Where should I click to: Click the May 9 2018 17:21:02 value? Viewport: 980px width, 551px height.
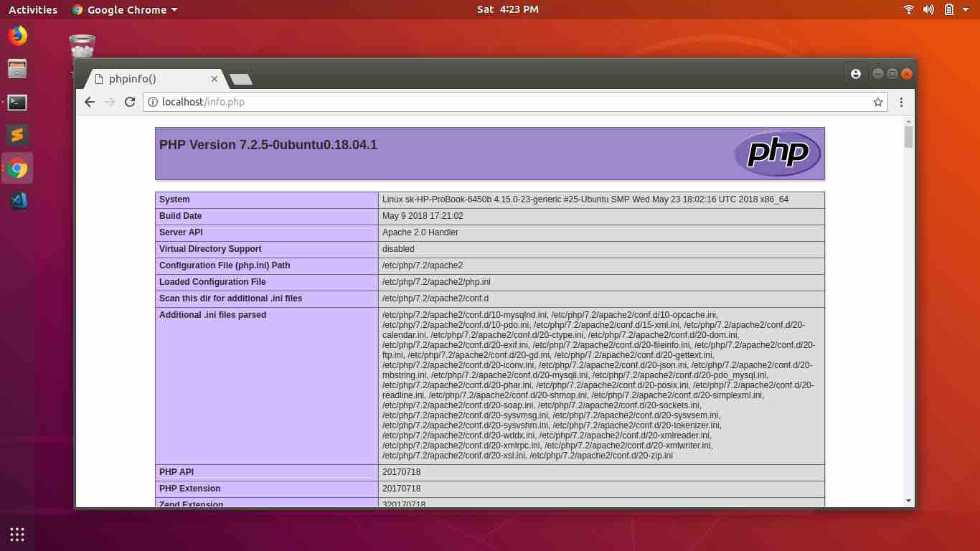tap(423, 216)
